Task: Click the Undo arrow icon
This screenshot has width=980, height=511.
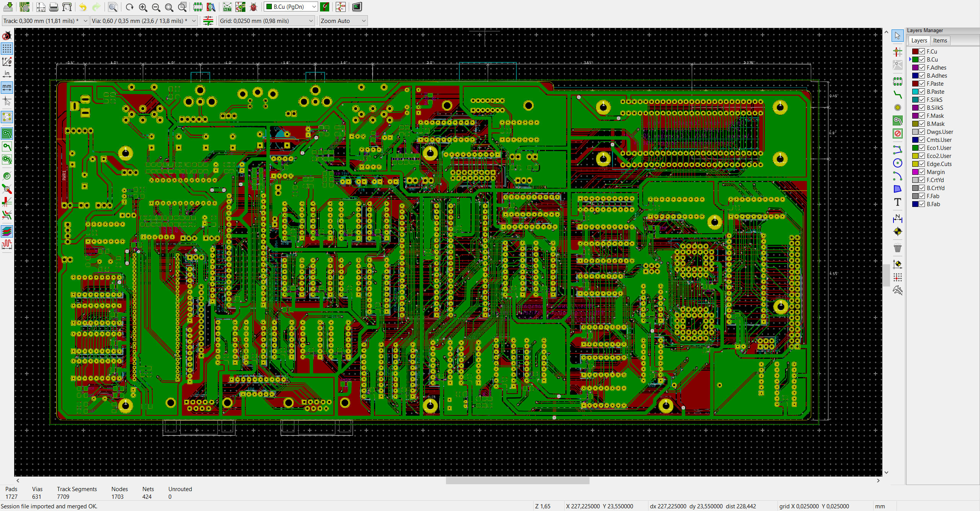Action: (x=83, y=7)
